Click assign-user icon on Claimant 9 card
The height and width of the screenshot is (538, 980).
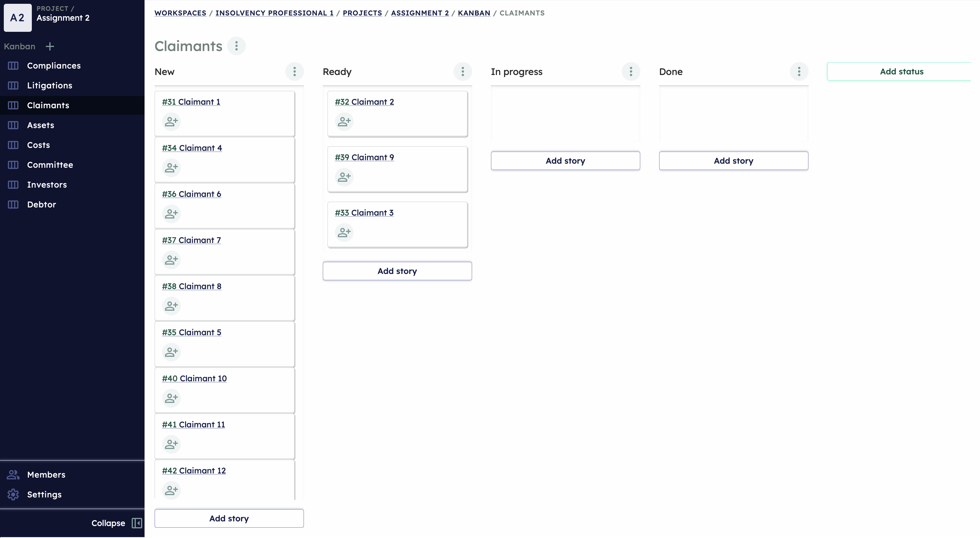[344, 177]
